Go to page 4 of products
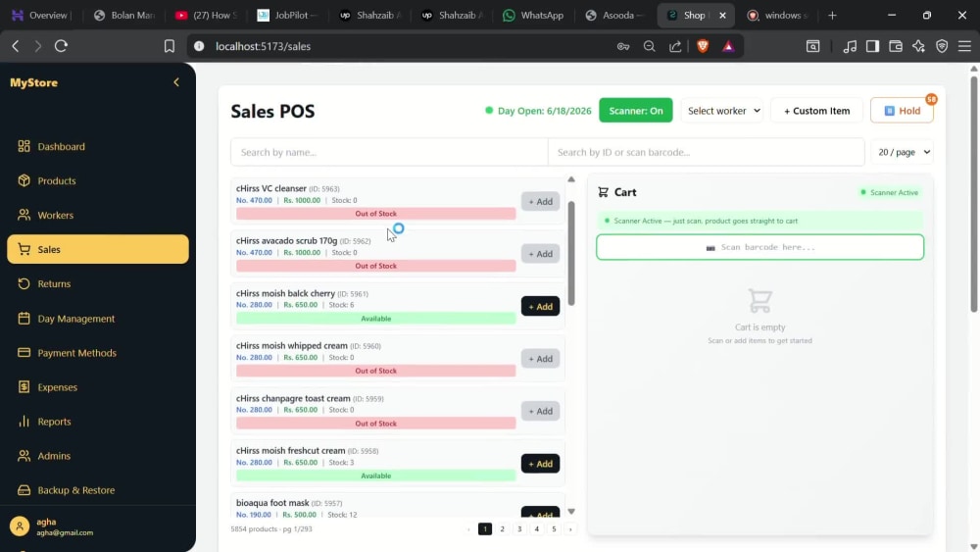 click(x=537, y=528)
